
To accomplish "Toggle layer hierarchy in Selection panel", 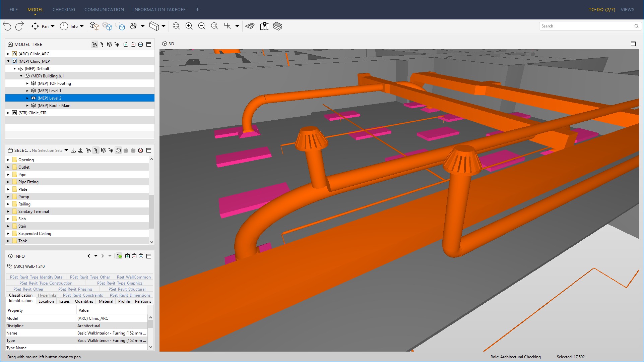I will 103,150.
